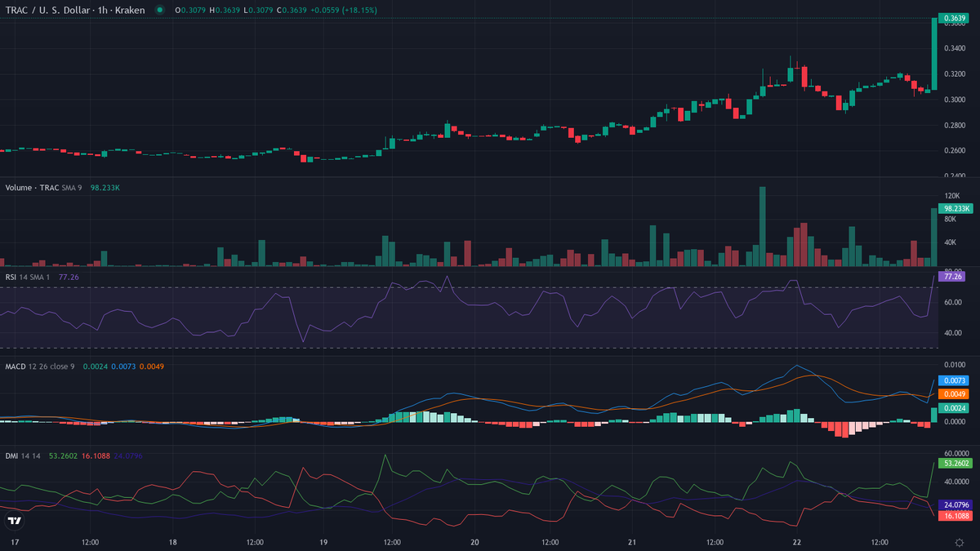Image resolution: width=980 pixels, height=551 pixels.
Task: Click the 120K volume axis label
Action: tap(951, 196)
